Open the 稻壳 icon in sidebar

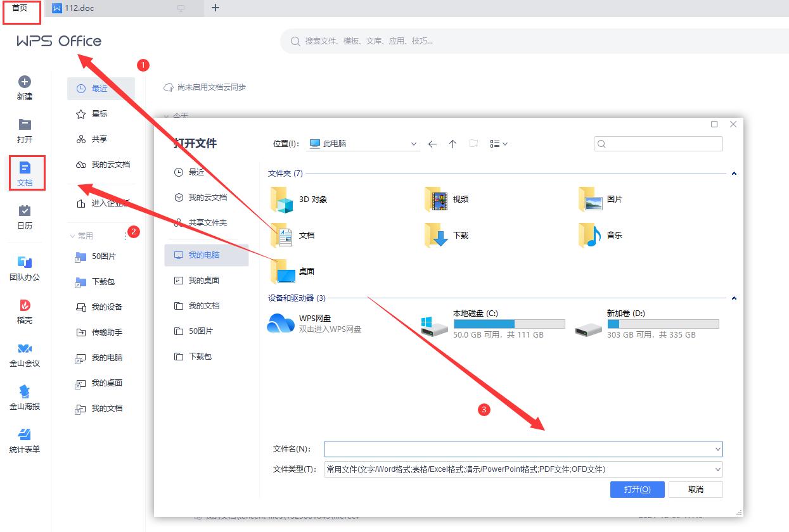[x=25, y=305]
